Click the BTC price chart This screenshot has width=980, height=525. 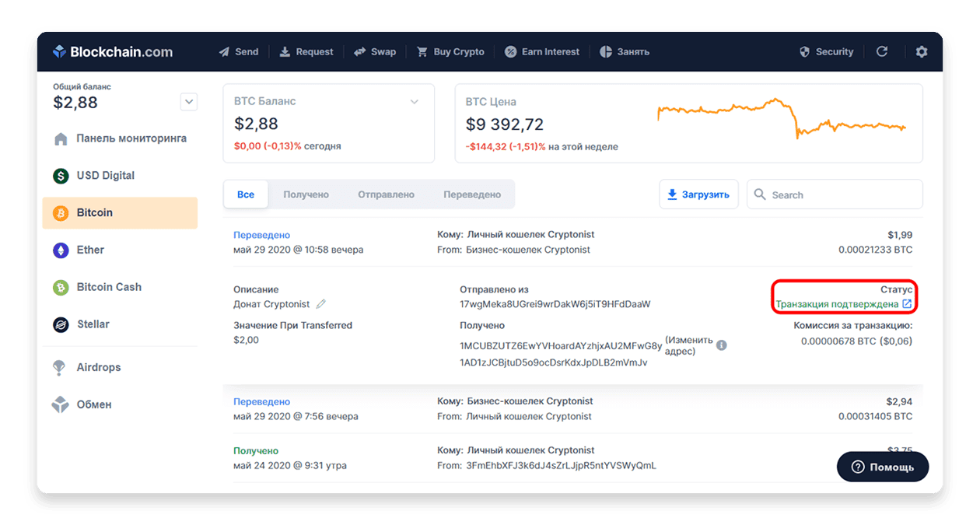[x=782, y=118]
